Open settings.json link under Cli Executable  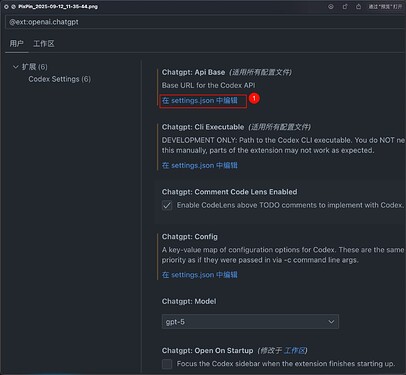pos(200,165)
